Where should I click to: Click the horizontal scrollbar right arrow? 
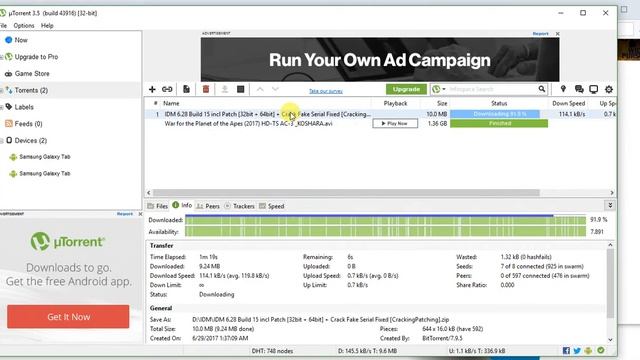[612, 193]
